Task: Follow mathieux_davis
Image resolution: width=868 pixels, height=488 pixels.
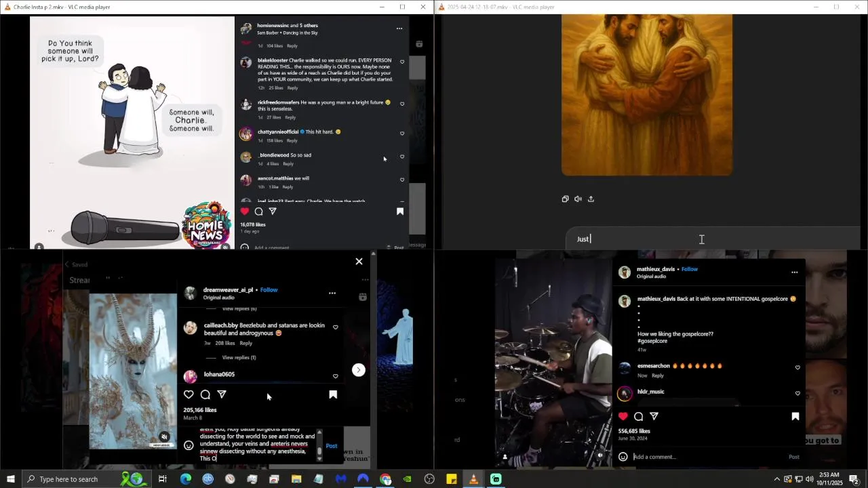Action: (690, 269)
